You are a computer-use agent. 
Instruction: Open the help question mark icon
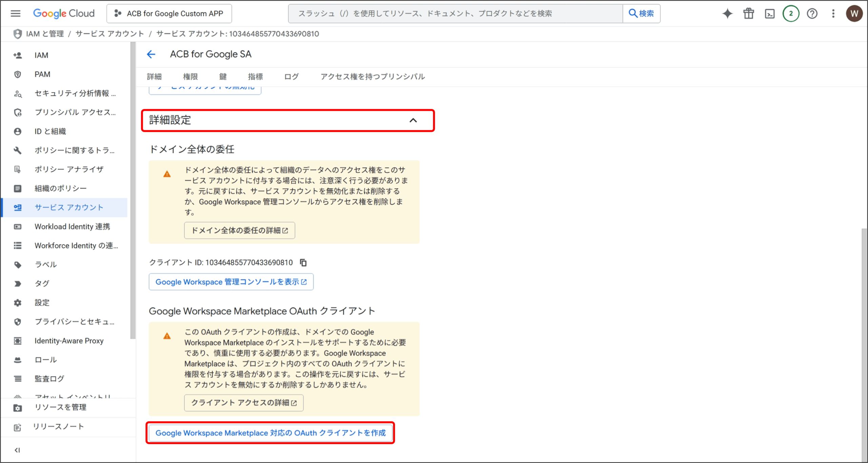[x=812, y=14]
